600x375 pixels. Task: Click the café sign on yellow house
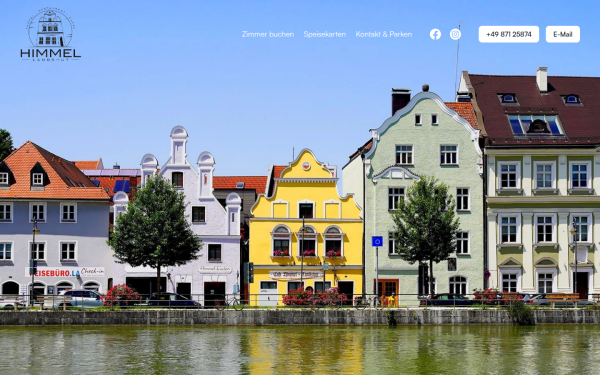click(x=295, y=275)
